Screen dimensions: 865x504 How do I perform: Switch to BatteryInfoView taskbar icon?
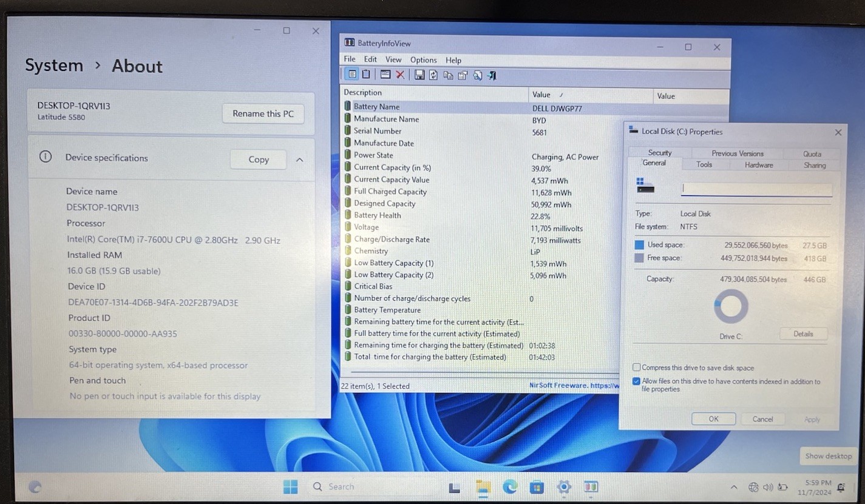[591, 487]
